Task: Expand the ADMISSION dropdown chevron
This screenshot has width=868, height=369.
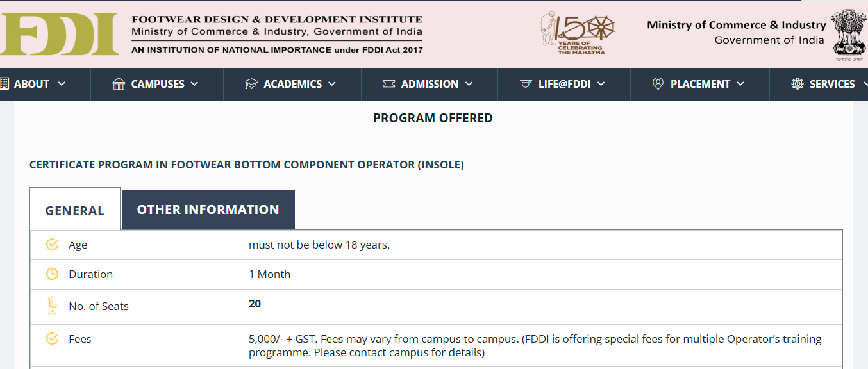Action: tap(469, 84)
